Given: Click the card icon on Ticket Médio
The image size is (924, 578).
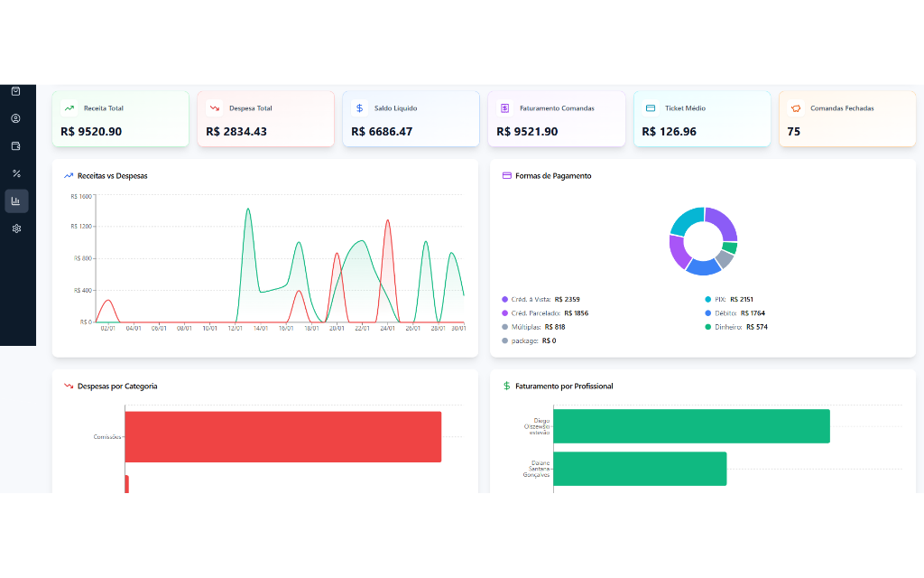Looking at the screenshot, I should click(x=651, y=108).
